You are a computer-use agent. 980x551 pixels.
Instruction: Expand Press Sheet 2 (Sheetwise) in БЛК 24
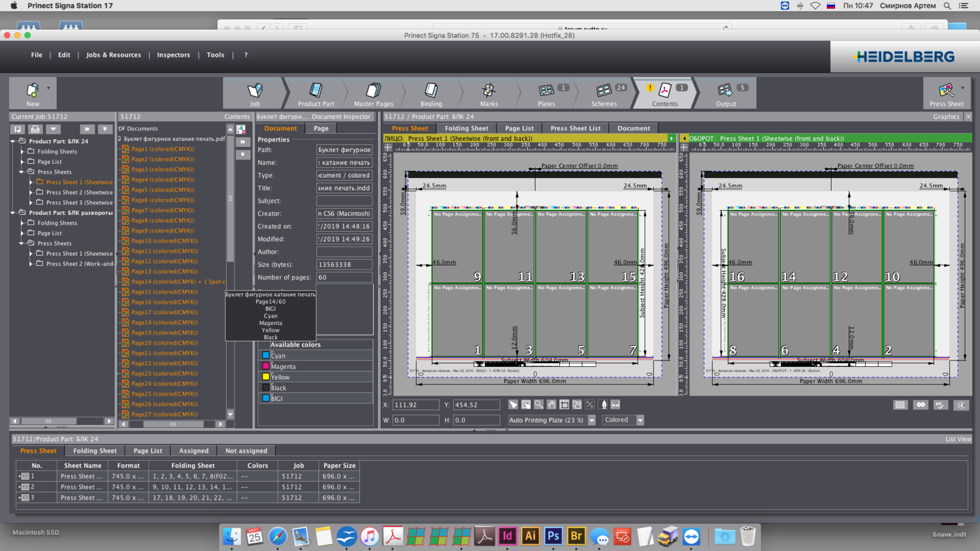click(31, 193)
